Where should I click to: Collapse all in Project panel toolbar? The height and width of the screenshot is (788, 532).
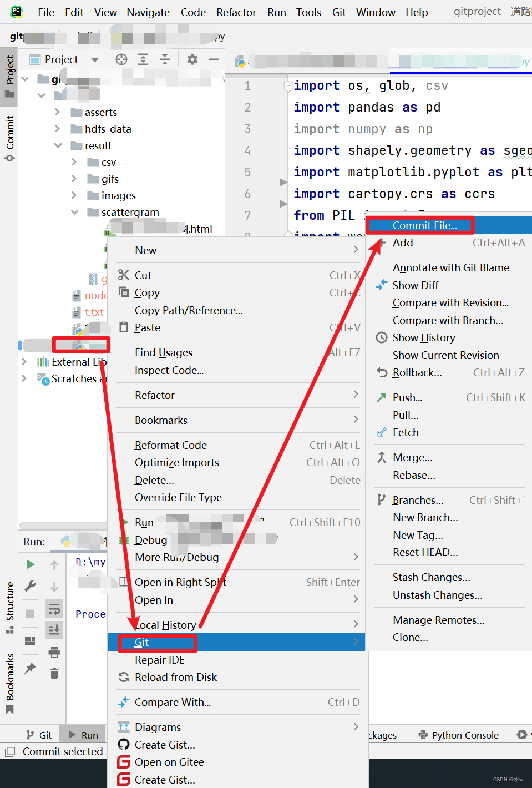pos(165,59)
